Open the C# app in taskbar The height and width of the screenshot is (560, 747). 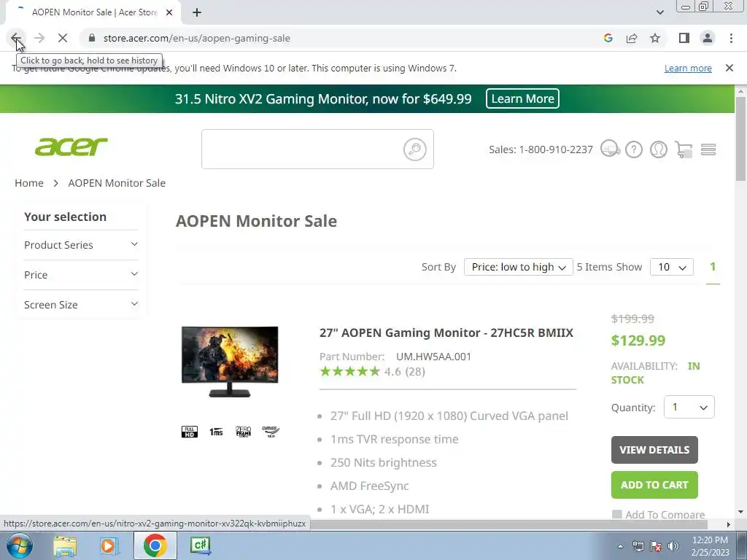(x=200, y=545)
